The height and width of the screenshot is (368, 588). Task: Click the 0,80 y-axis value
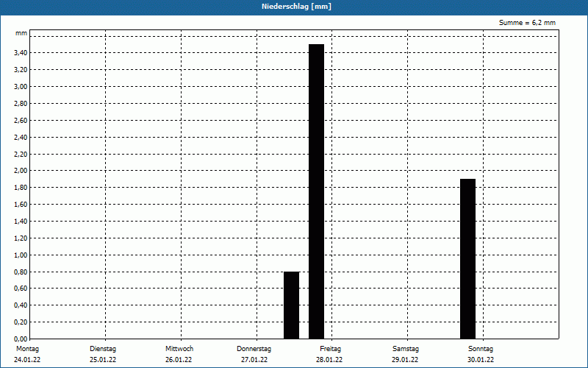coord(21,272)
